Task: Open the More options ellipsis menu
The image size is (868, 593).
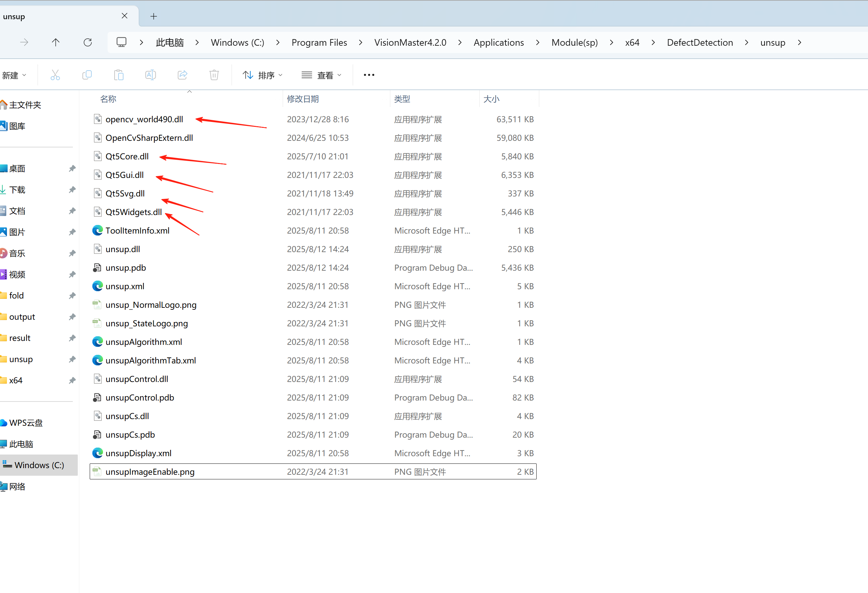Action: (369, 75)
